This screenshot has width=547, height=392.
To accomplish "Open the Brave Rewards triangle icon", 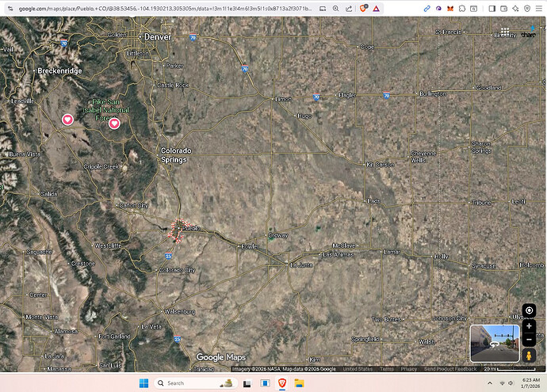I will (377, 8).
